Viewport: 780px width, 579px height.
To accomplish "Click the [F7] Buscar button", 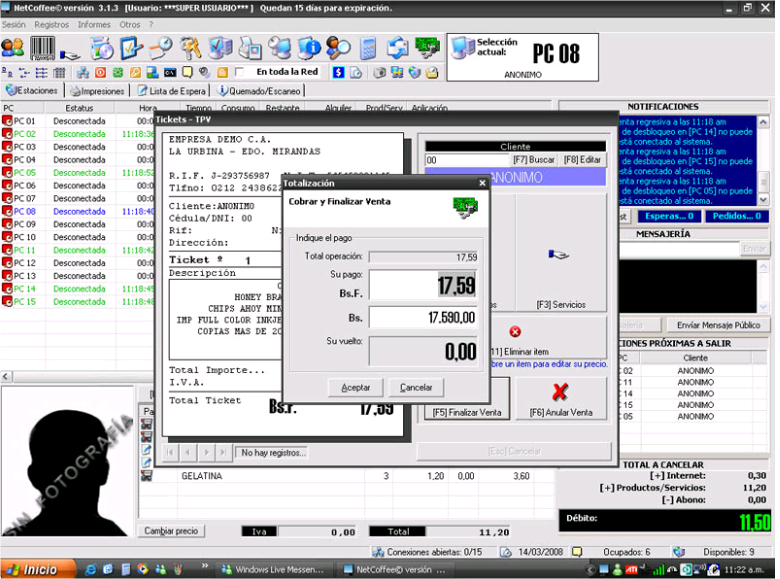I will coord(534,160).
